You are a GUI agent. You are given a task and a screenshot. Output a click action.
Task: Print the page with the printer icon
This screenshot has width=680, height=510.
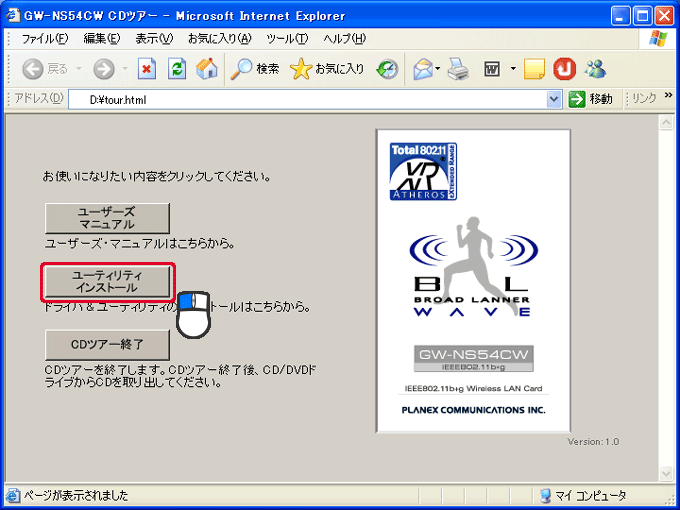(458, 69)
